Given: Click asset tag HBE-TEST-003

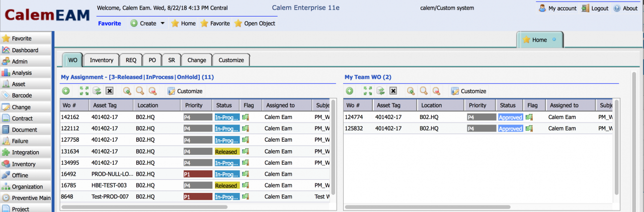Looking at the screenshot, I should (x=110, y=185).
